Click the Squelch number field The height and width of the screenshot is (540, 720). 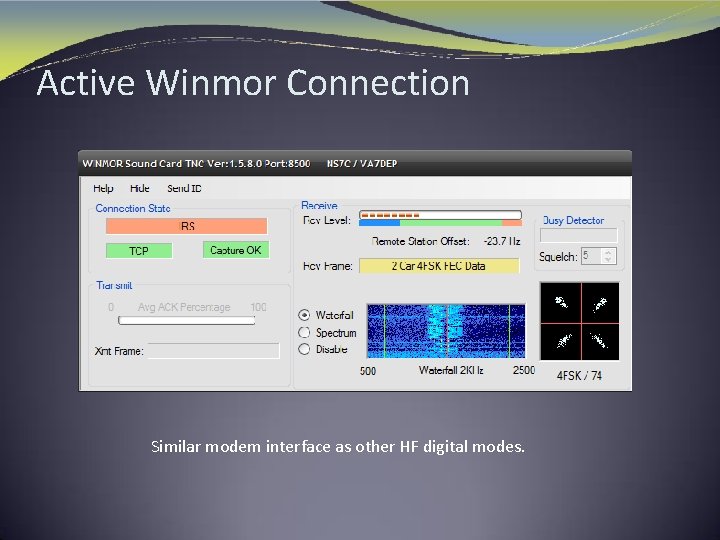592,256
